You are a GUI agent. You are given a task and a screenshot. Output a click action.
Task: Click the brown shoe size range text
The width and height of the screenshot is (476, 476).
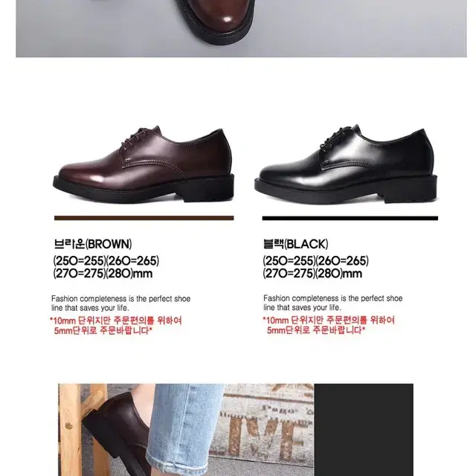(106, 267)
